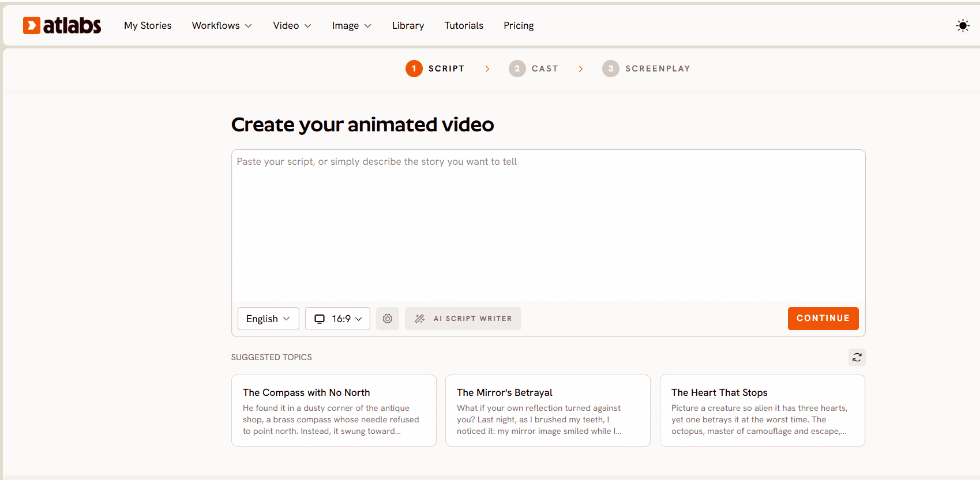Open script settings gear icon
980x480 pixels.
388,319
